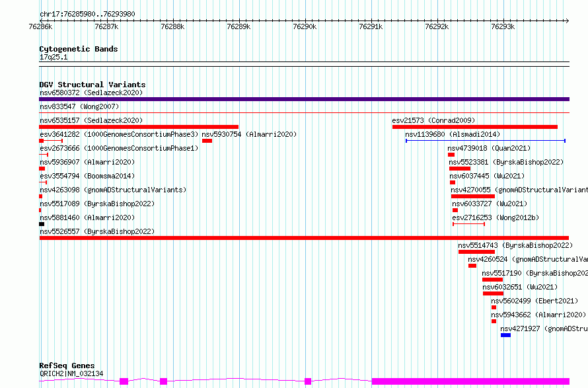
Task: Click QRICH2|NM_032134 gene label
Action: 71,373
